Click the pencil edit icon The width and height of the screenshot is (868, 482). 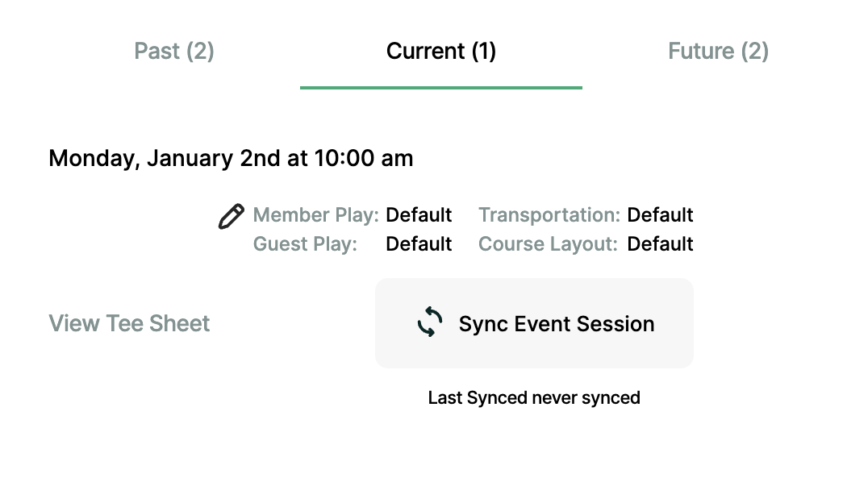(231, 216)
